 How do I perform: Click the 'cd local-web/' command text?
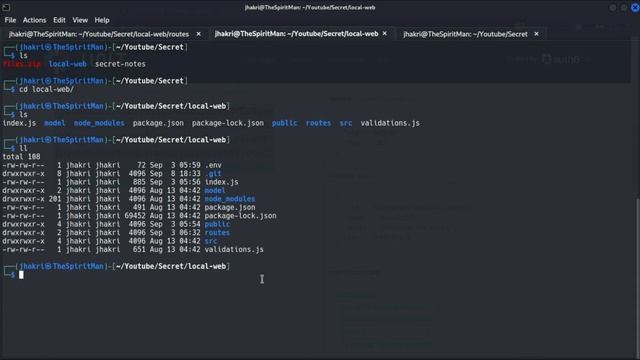tap(46, 89)
